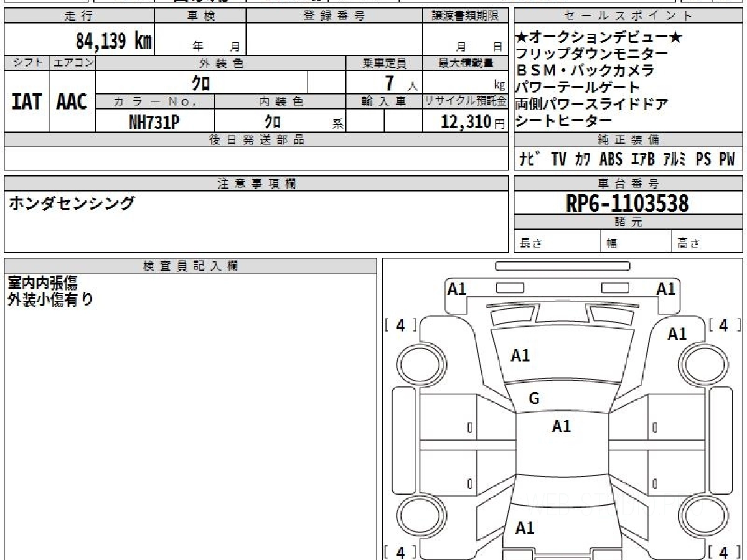The image size is (747, 560).
Task: Select the ★オークションデビュー★ line
Action: pos(599,37)
